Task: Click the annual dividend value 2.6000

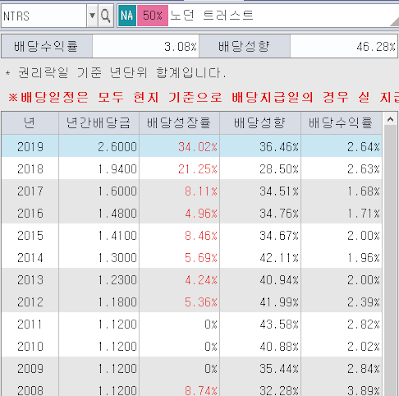Action: tap(117, 147)
